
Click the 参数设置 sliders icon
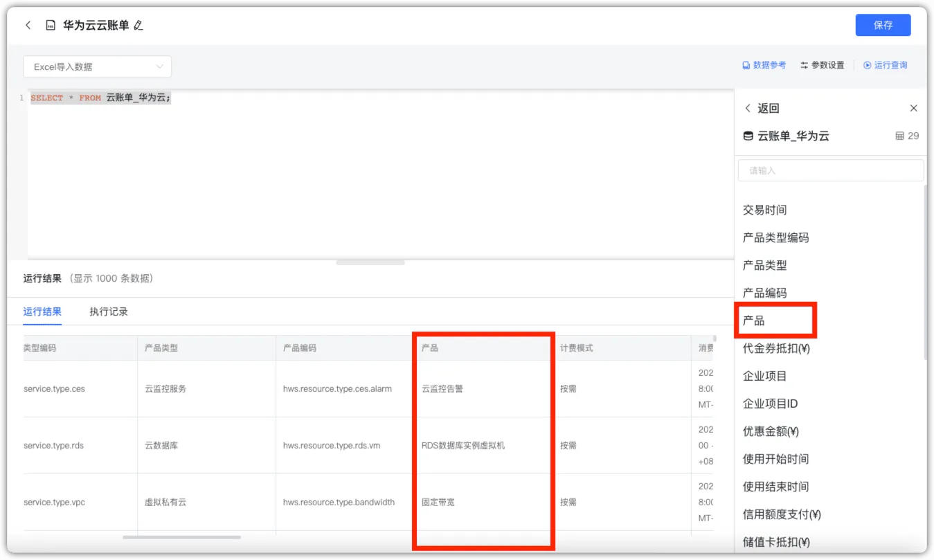(x=805, y=65)
